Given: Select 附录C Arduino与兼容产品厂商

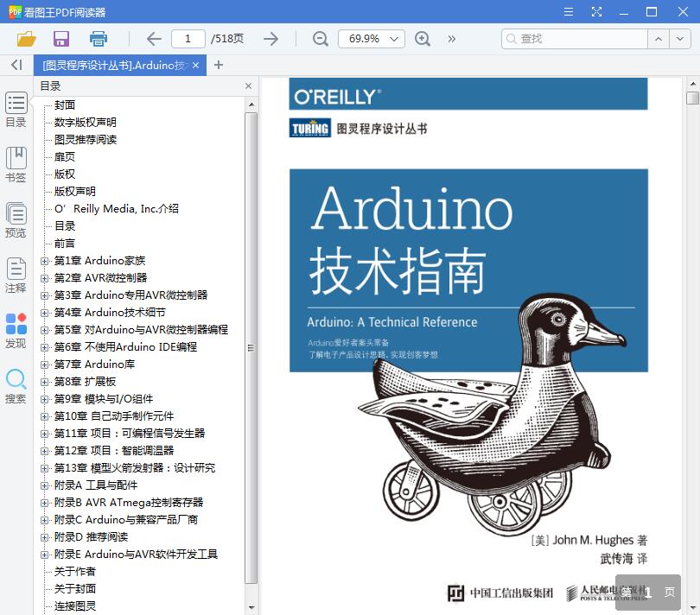Looking at the screenshot, I should (126, 520).
